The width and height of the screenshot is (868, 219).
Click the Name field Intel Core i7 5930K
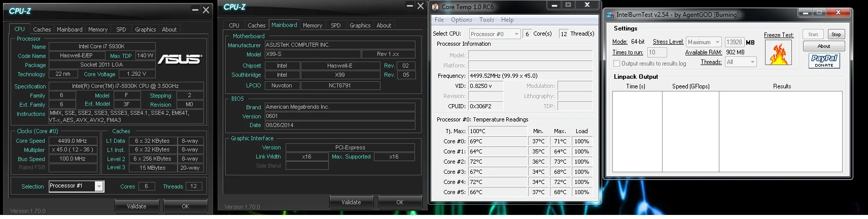pyautogui.click(x=101, y=46)
